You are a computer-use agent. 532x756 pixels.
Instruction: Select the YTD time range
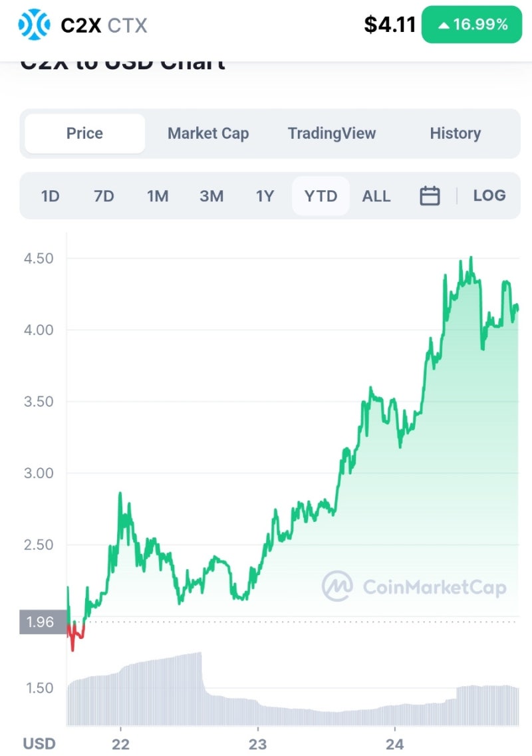pyautogui.click(x=321, y=196)
